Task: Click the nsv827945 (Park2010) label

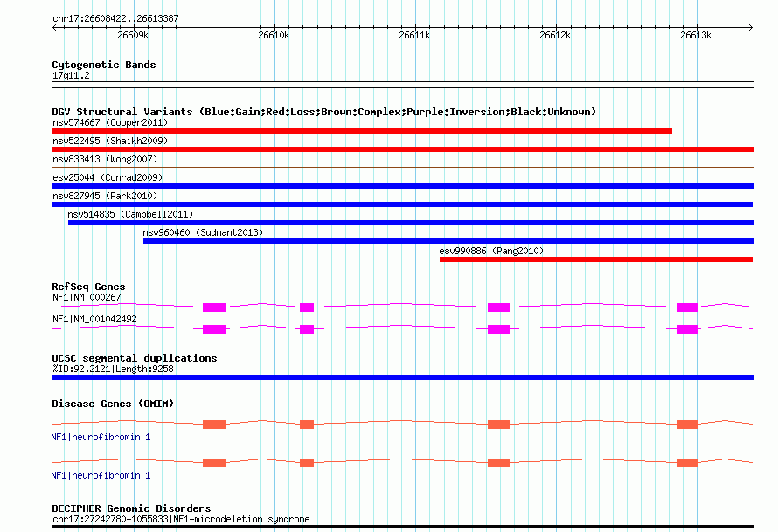Action: tap(105, 196)
